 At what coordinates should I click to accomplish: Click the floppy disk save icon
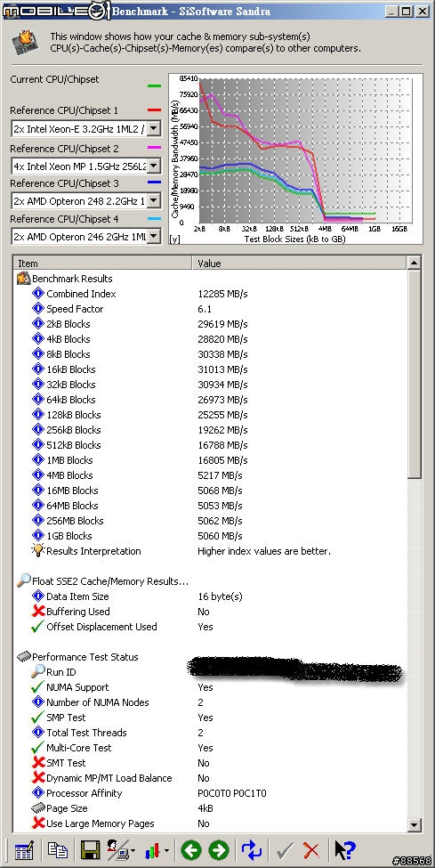[90, 849]
